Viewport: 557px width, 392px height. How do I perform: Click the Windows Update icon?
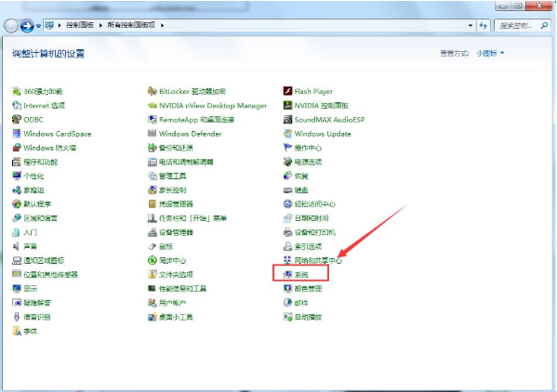point(287,134)
